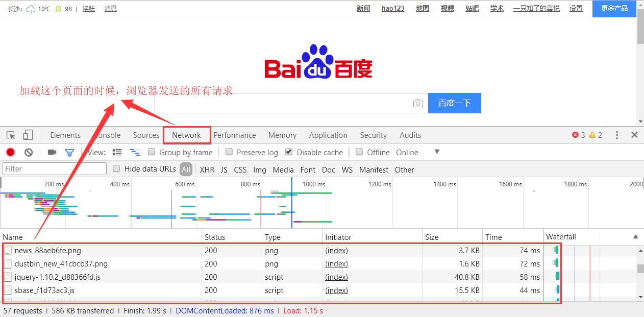Click the Waterfall column sort arrow

635,236
